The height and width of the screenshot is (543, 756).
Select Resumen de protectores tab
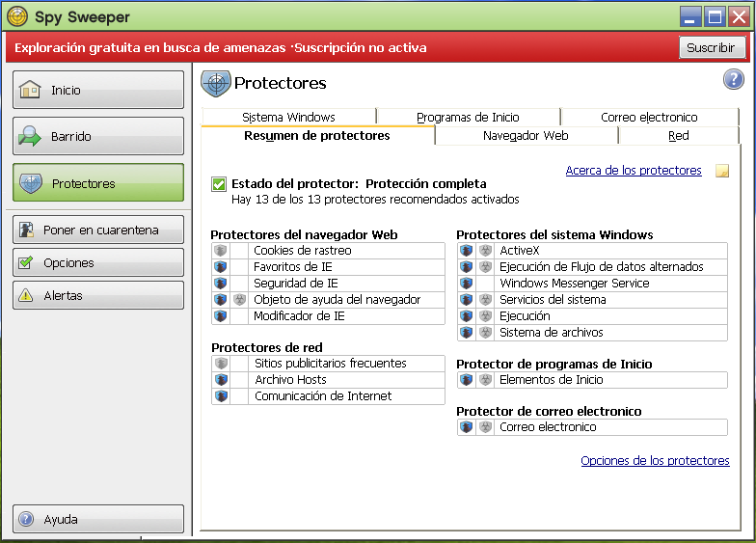click(x=317, y=135)
